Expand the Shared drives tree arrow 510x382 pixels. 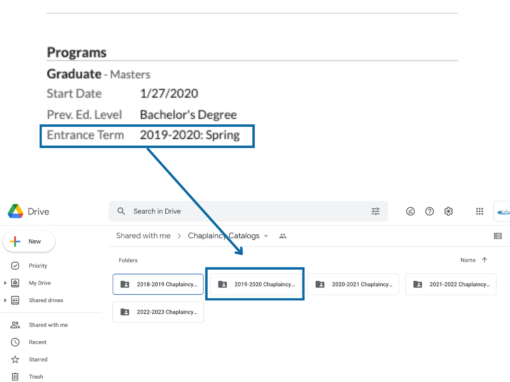pyautogui.click(x=5, y=300)
